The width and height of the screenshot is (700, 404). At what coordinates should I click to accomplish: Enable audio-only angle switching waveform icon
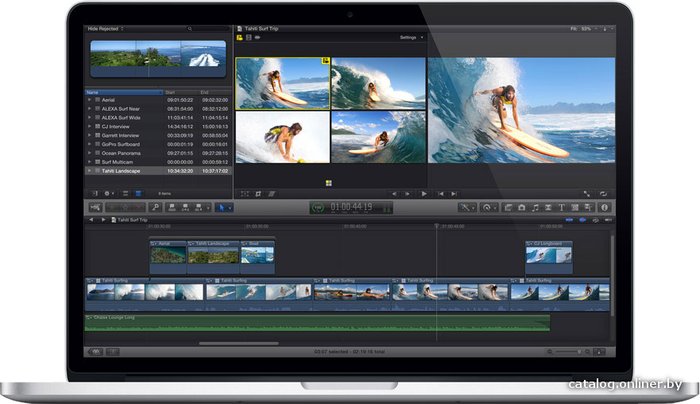tap(258, 37)
